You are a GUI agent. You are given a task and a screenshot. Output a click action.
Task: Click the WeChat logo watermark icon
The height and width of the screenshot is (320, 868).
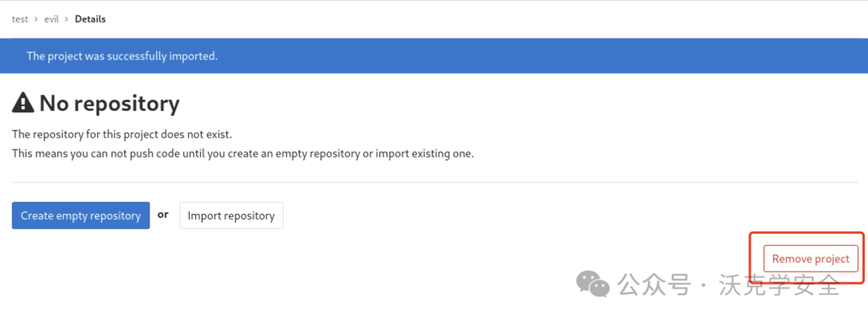click(x=592, y=284)
